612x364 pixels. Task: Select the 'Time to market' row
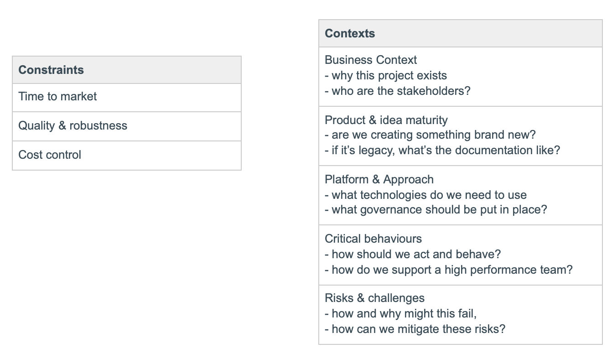pyautogui.click(x=57, y=97)
